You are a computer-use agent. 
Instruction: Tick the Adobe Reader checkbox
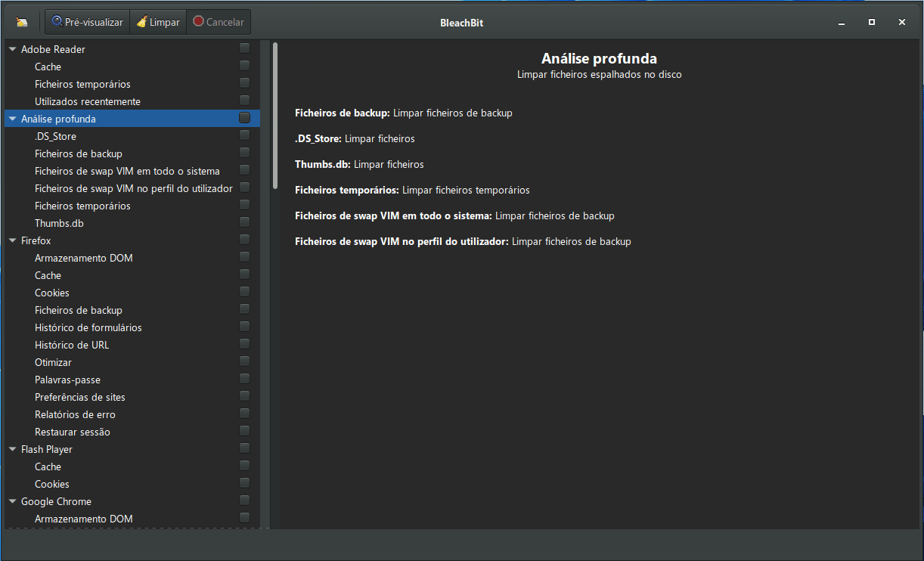[x=244, y=48]
